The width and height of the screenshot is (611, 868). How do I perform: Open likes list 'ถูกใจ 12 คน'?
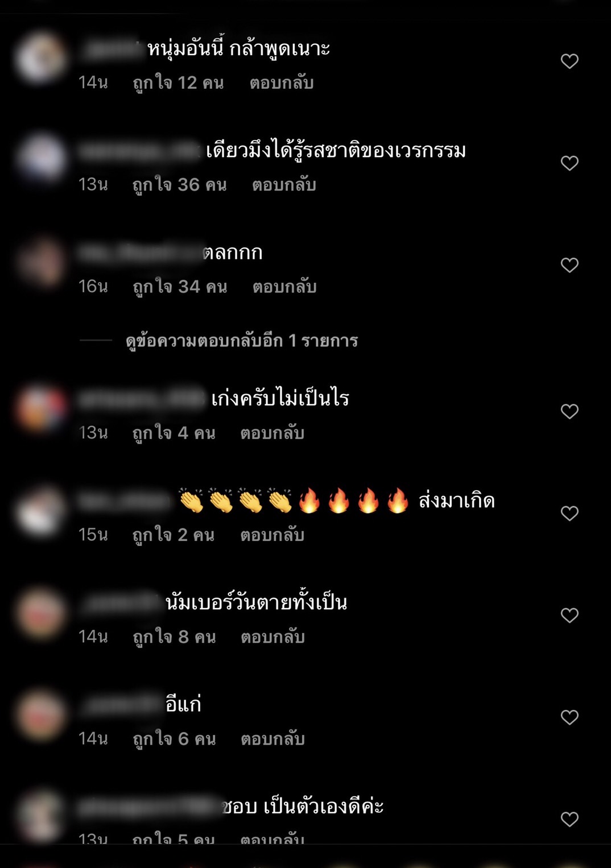[x=178, y=83]
